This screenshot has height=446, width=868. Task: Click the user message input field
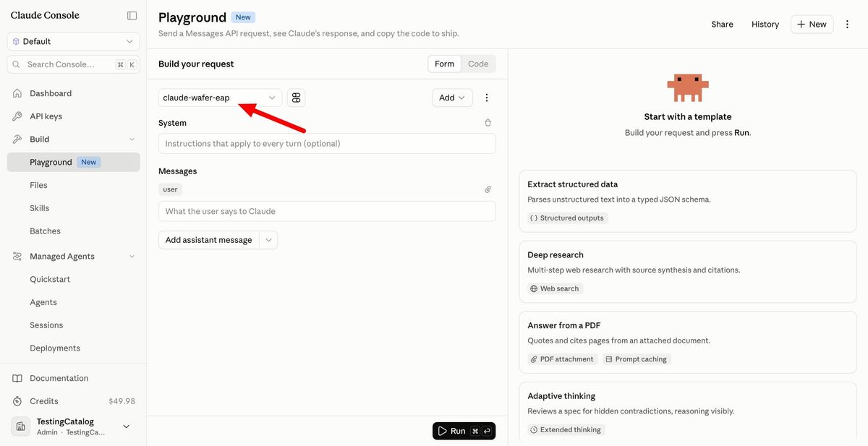point(327,211)
